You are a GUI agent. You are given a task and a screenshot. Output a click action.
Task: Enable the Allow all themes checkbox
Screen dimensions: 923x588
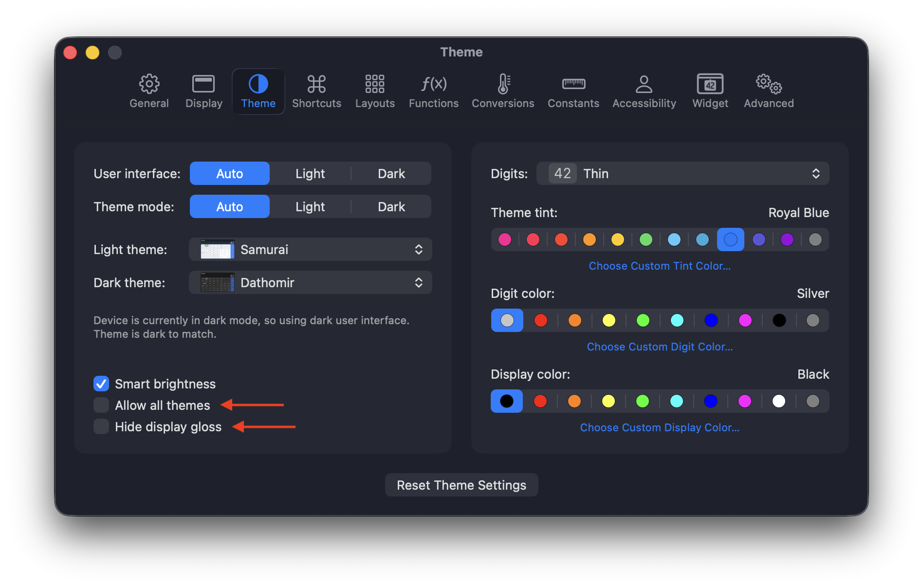(101, 405)
